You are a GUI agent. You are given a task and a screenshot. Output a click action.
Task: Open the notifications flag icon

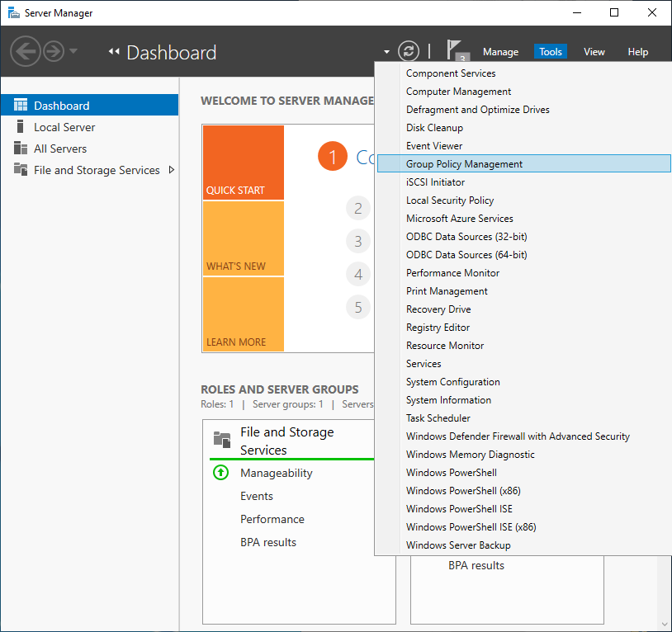point(456,50)
